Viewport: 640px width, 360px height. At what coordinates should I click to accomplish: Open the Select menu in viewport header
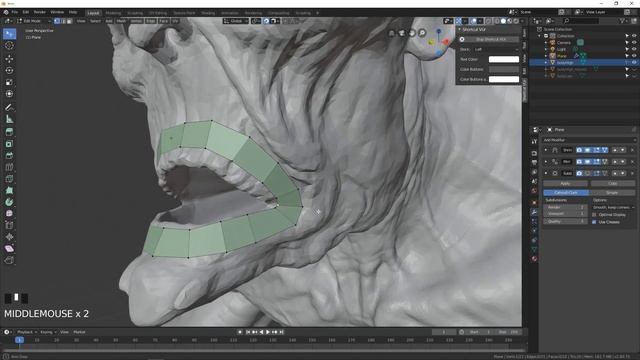pos(96,21)
